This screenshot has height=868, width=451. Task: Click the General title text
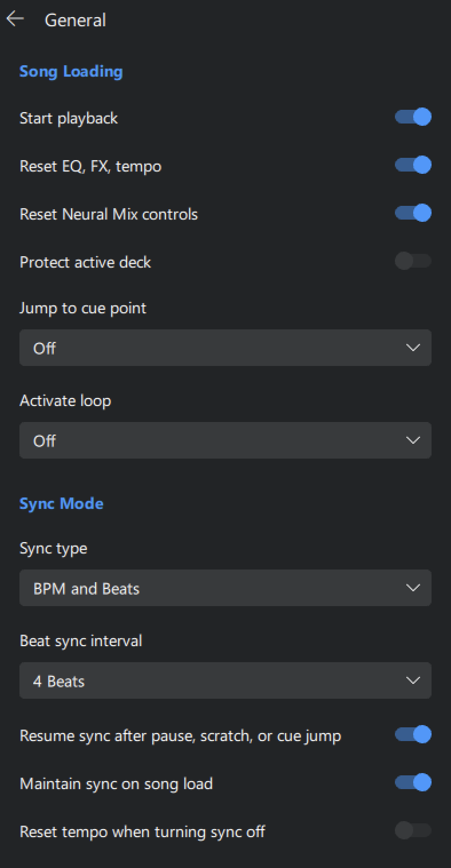click(75, 20)
